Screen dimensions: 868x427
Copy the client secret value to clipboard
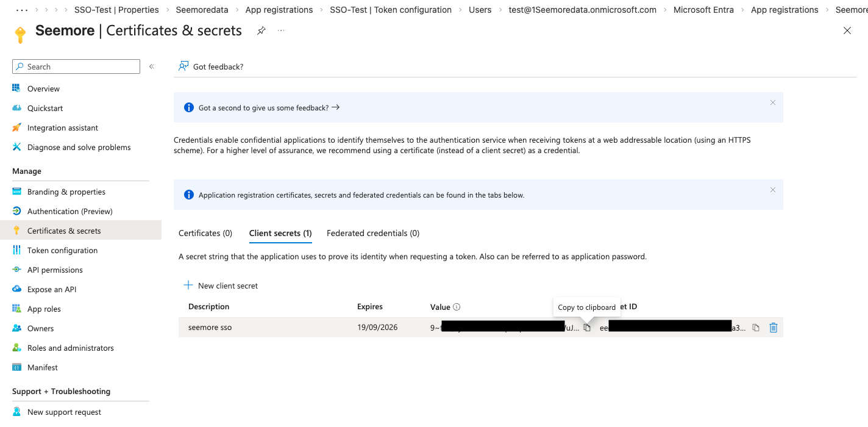click(x=586, y=328)
